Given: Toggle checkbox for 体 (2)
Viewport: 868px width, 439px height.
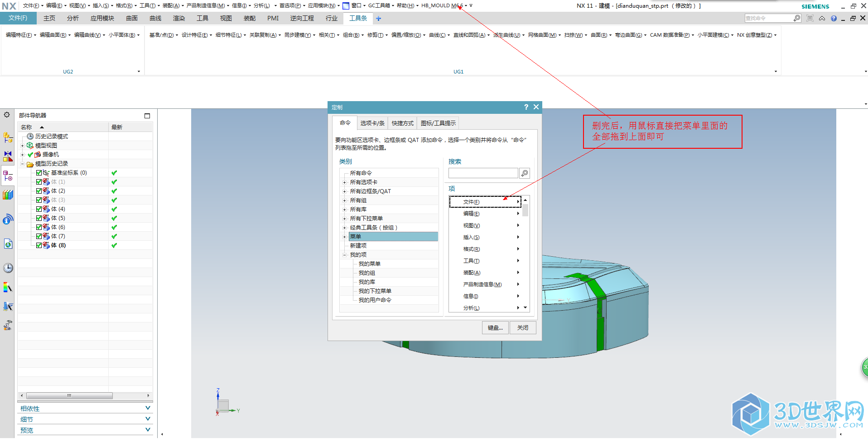Looking at the screenshot, I should click(39, 191).
